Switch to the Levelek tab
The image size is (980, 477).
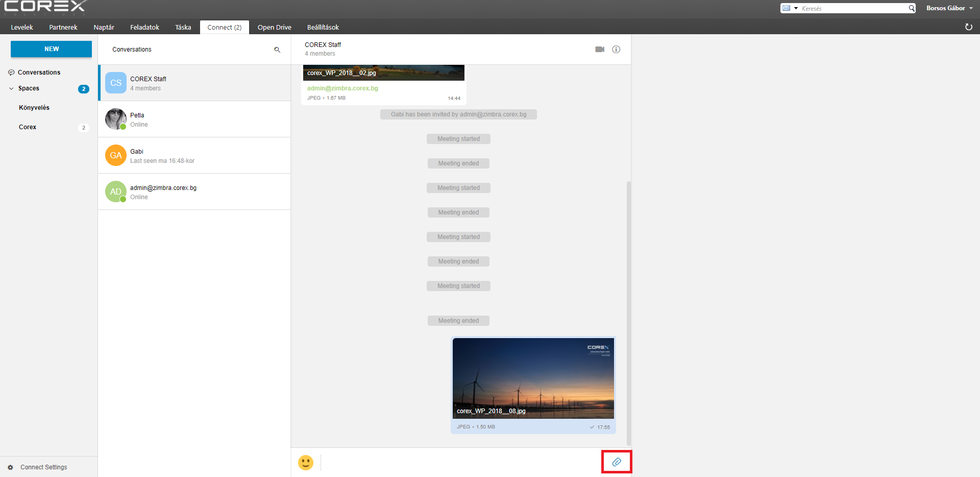click(x=22, y=27)
